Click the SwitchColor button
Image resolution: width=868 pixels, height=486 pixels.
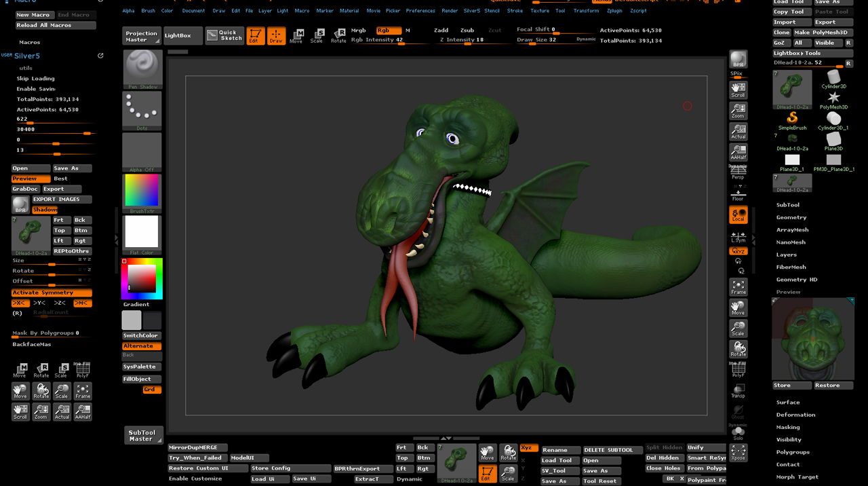tap(142, 335)
